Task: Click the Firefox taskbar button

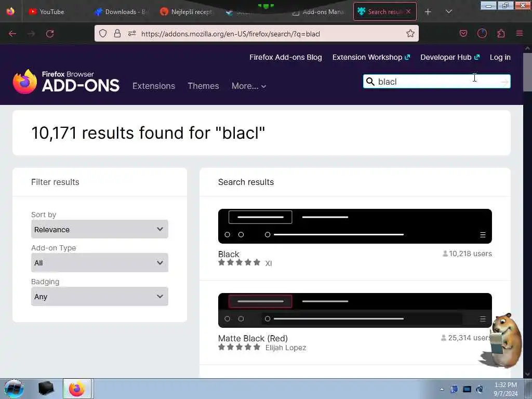Action: pyautogui.click(x=77, y=389)
